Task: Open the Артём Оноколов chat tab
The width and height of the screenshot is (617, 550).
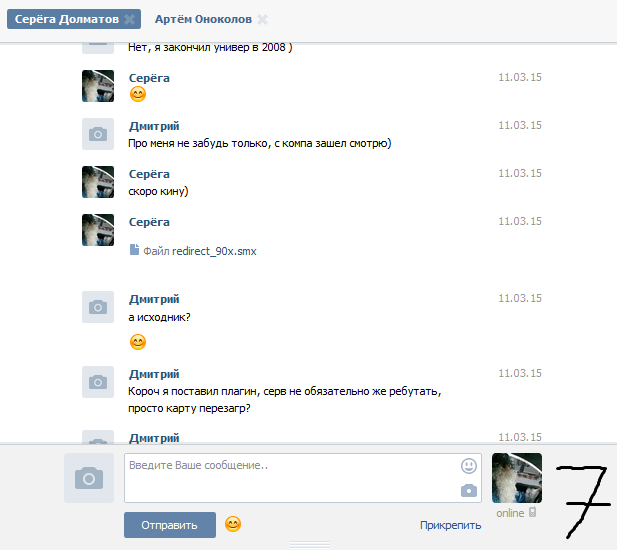Action: click(203, 19)
